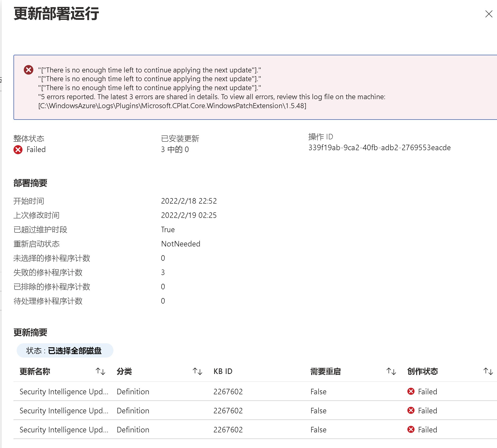The image size is (497, 448).
Task: Click the 部署摘要 section heading
Action: tap(30, 183)
